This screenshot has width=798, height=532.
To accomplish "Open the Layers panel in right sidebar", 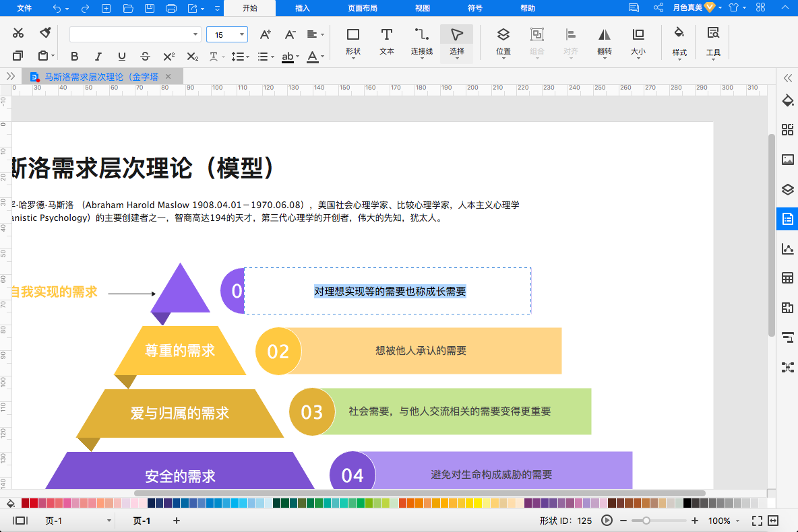I will tap(787, 189).
